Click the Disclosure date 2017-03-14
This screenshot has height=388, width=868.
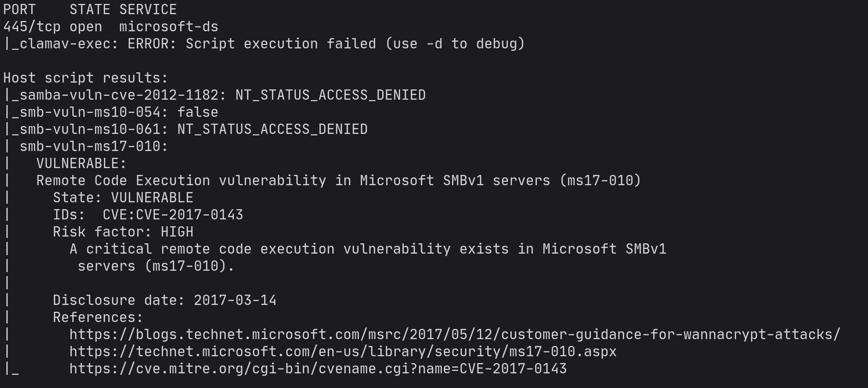[x=235, y=301]
